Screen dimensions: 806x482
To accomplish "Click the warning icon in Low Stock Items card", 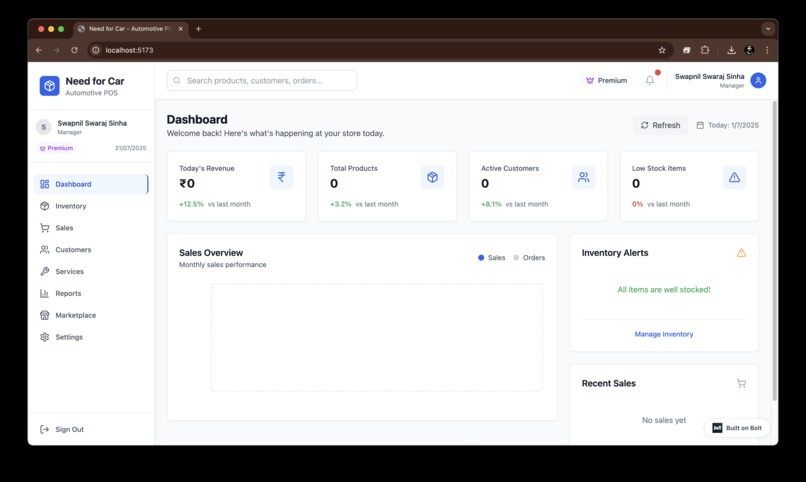I will (x=735, y=177).
